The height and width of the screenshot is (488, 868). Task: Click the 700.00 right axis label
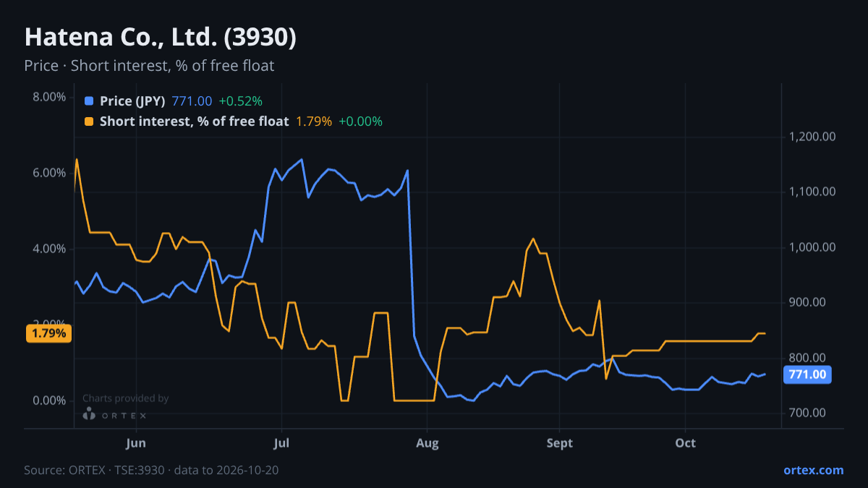click(807, 413)
